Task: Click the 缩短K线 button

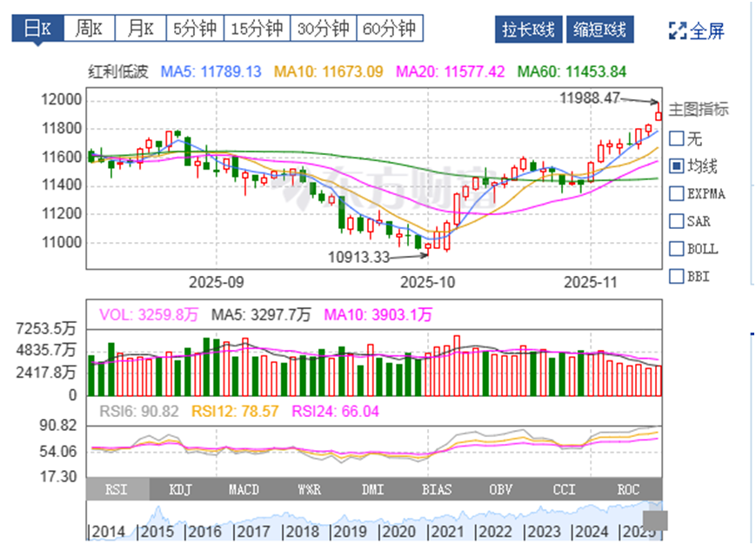Action: pos(599,30)
